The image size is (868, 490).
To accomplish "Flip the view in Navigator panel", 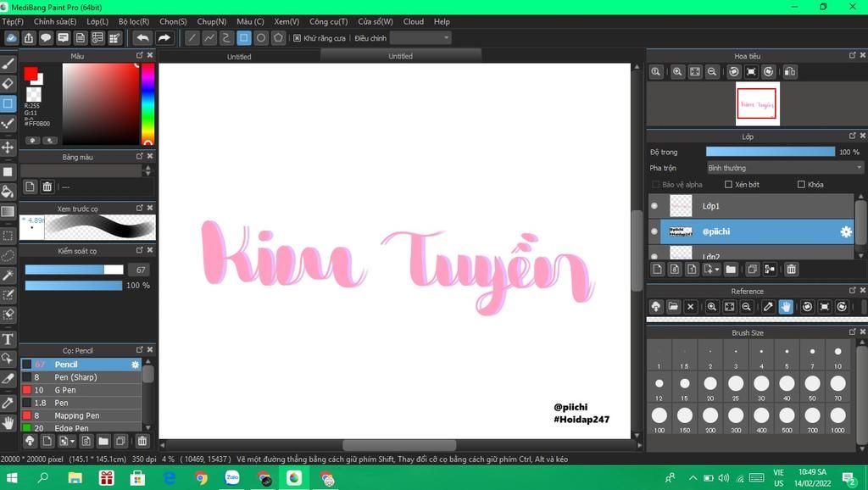I will coord(791,71).
